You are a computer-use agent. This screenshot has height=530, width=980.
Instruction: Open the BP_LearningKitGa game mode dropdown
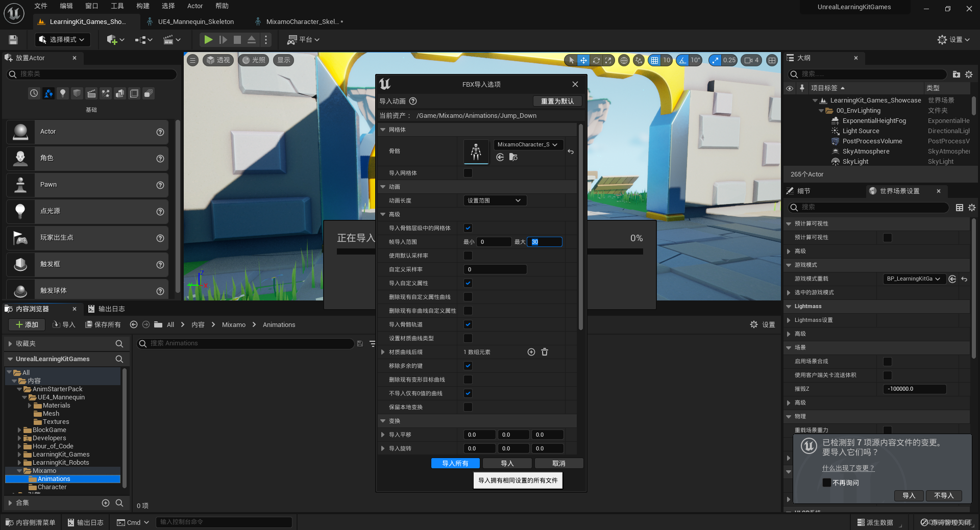(914, 279)
